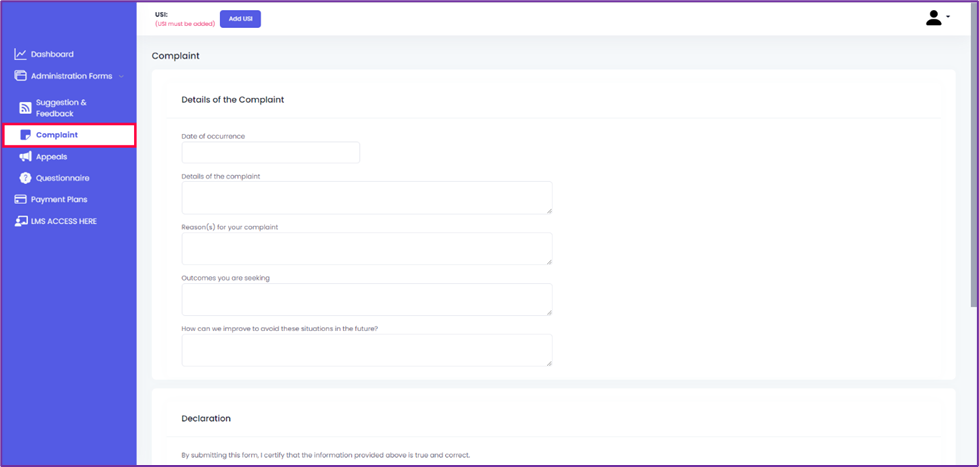
Task: Click the Complaint page title
Action: click(175, 56)
